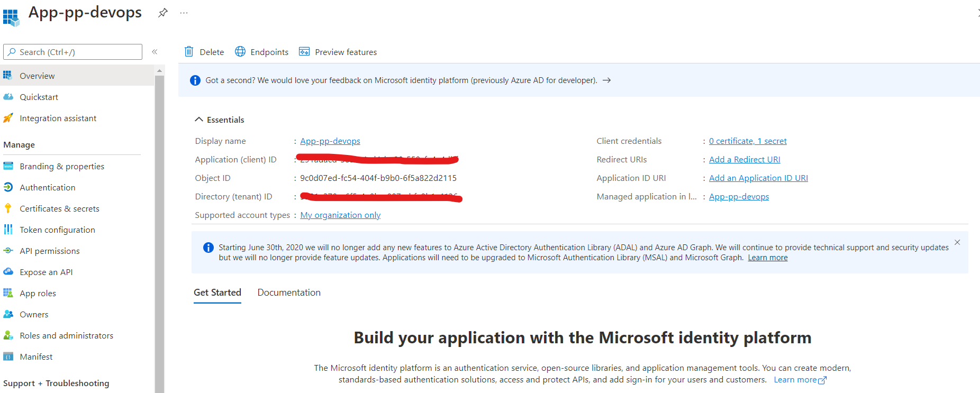Open Endpoints via the globe icon

(x=240, y=51)
